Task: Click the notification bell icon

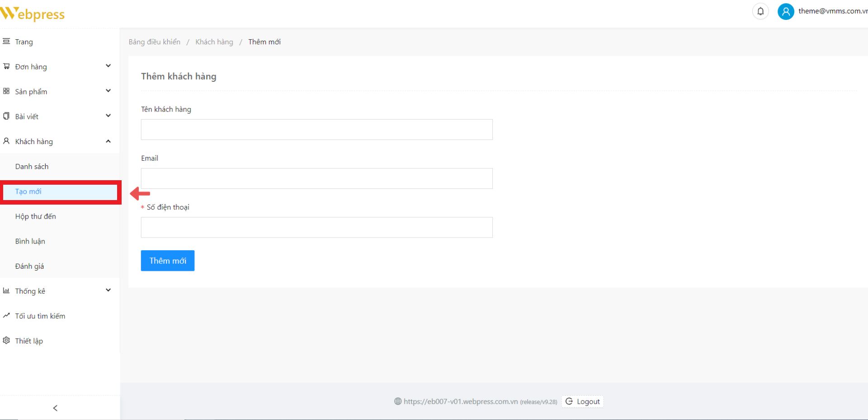Action: [760, 11]
